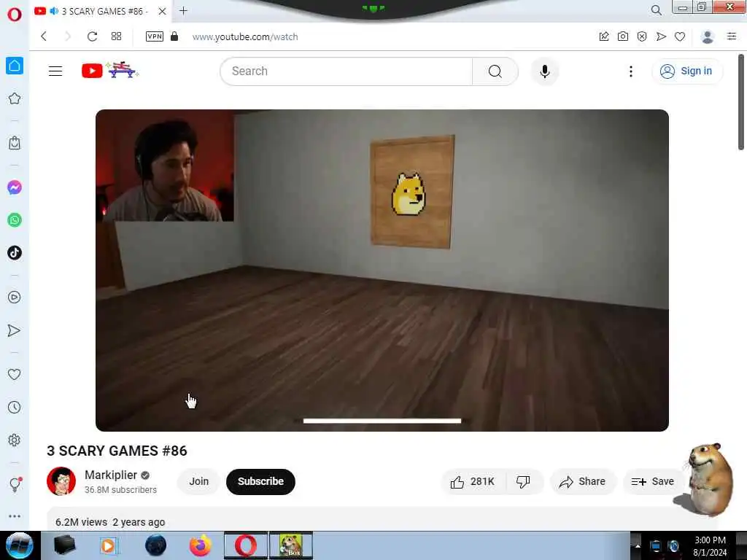Open a new tab with the plus button
The image size is (747, 560).
pyautogui.click(x=183, y=10)
